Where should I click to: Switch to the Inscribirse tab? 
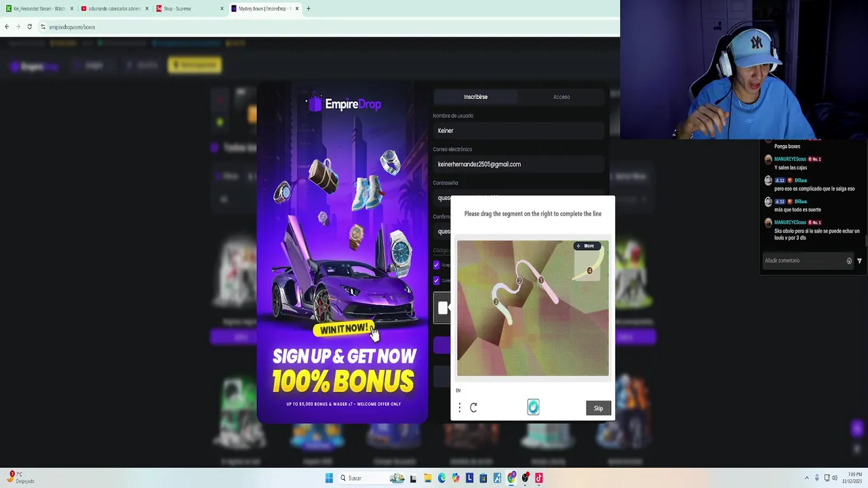coord(475,97)
